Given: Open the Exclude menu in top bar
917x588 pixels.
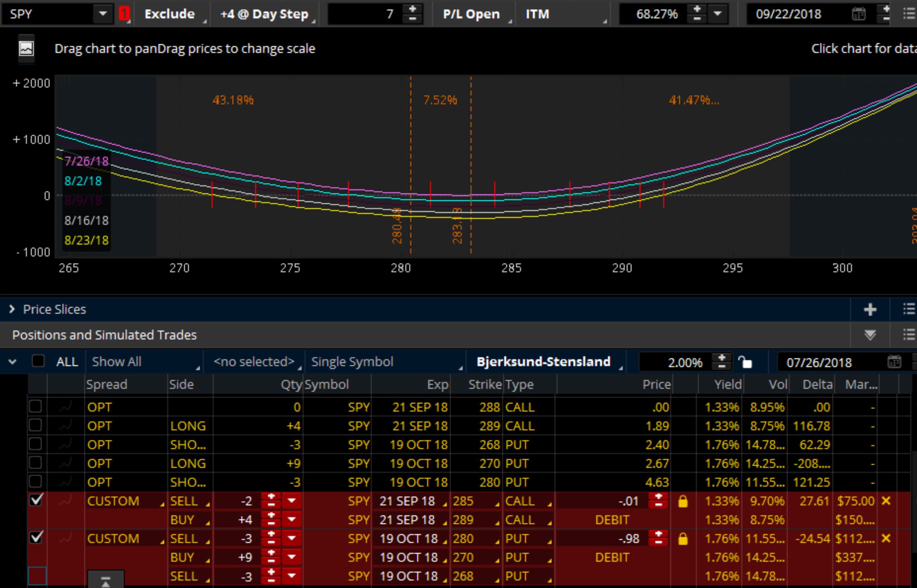Looking at the screenshot, I should pos(170,14).
